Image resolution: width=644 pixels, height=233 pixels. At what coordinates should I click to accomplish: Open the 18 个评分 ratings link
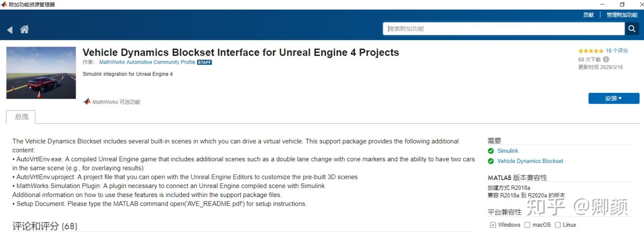(617, 51)
